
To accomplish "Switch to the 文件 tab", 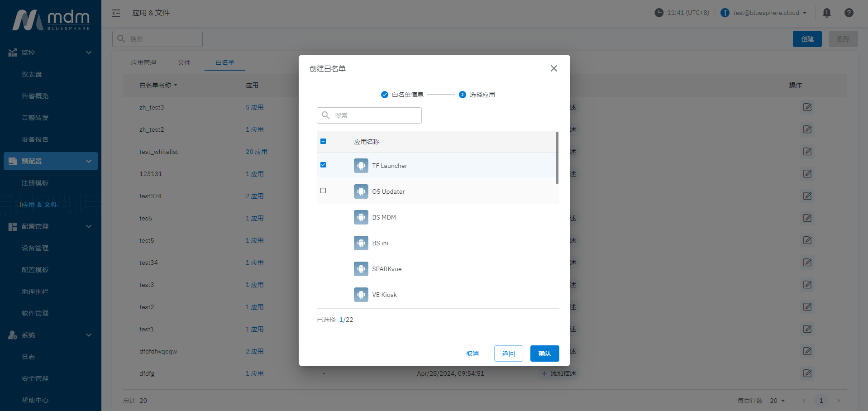I will [184, 62].
